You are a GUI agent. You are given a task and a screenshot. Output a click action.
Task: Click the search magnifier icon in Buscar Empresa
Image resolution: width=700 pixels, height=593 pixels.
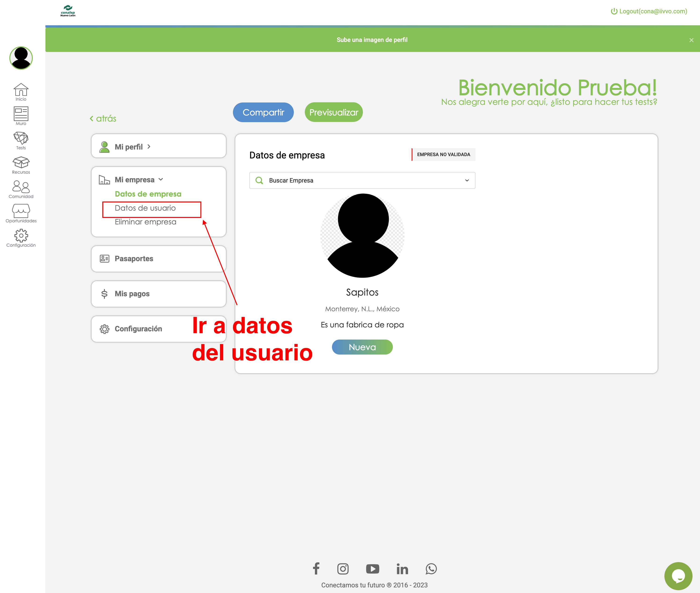click(259, 180)
